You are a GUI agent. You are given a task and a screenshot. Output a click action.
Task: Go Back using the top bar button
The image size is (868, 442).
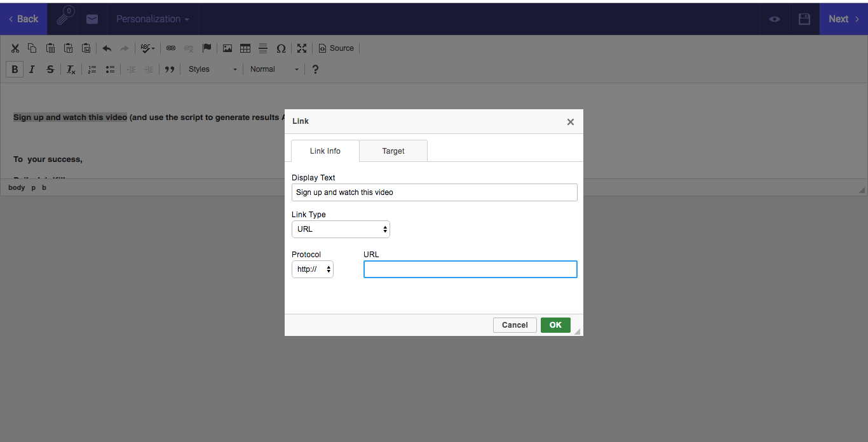pyautogui.click(x=24, y=19)
